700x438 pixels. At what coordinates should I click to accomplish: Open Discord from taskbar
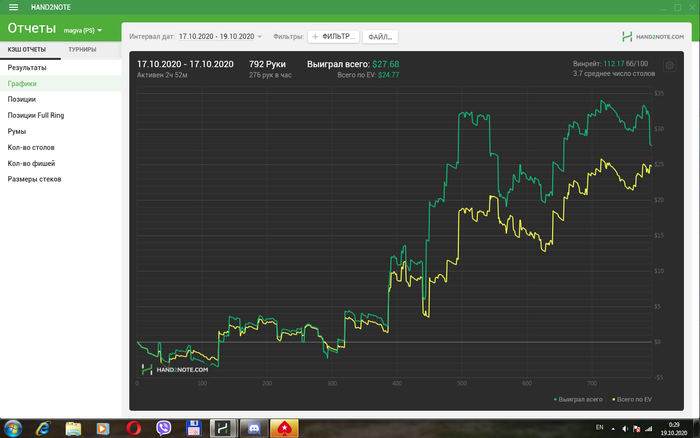point(254,429)
